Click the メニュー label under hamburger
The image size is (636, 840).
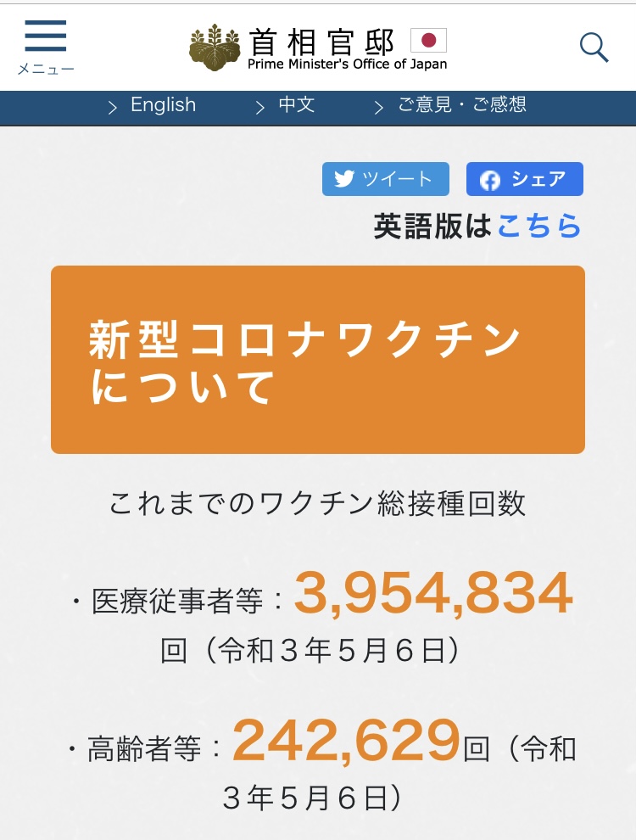pyautogui.click(x=46, y=69)
